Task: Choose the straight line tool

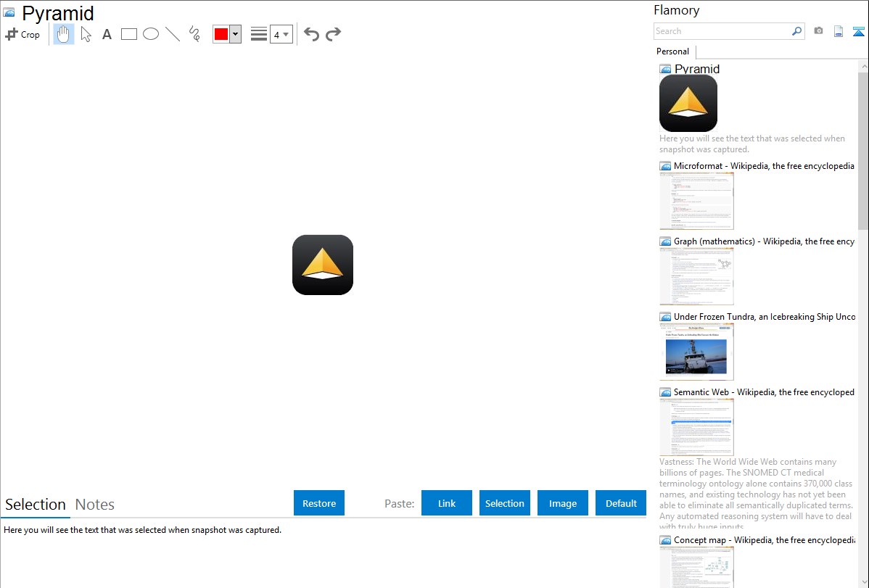Action: (173, 34)
